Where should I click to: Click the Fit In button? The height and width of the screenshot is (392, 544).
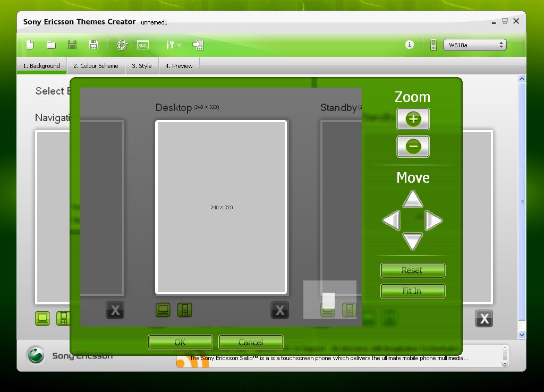pos(412,291)
